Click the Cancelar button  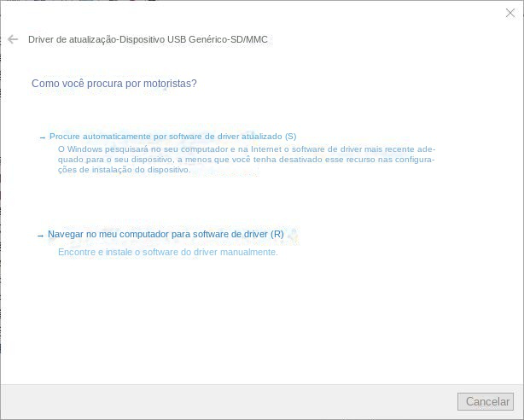point(486,401)
